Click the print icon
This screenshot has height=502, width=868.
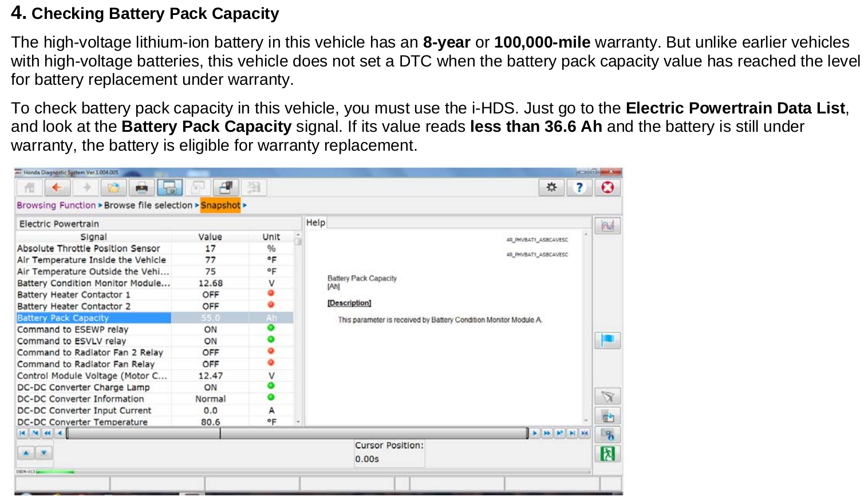click(141, 187)
